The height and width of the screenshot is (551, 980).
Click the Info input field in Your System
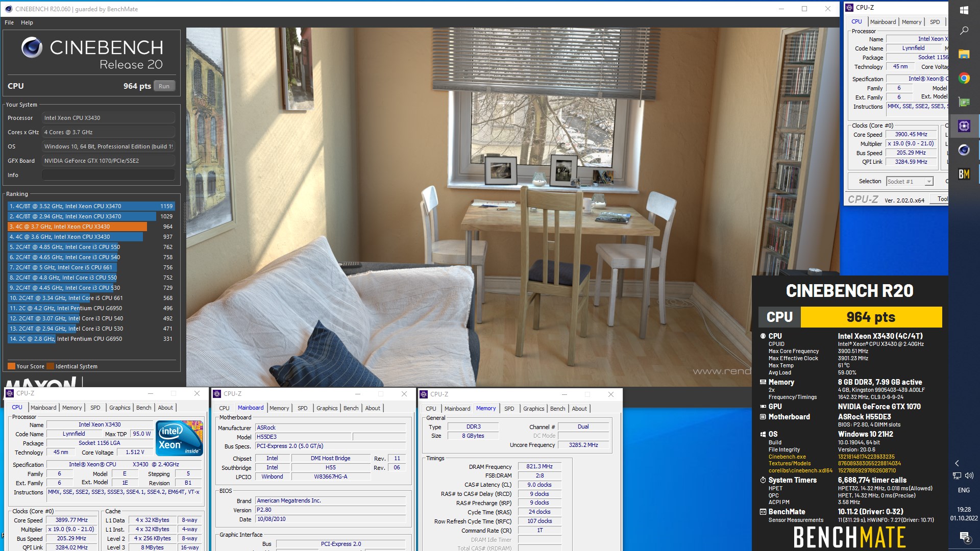coord(108,175)
